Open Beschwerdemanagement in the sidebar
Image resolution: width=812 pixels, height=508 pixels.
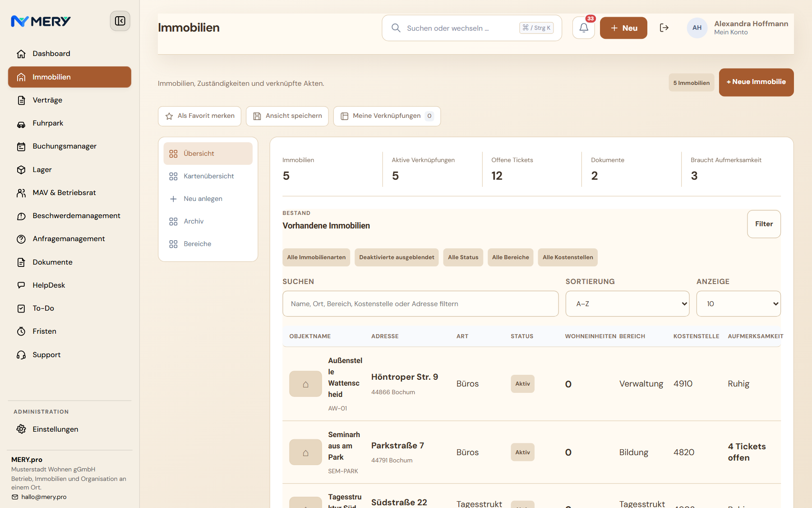[x=69, y=216]
